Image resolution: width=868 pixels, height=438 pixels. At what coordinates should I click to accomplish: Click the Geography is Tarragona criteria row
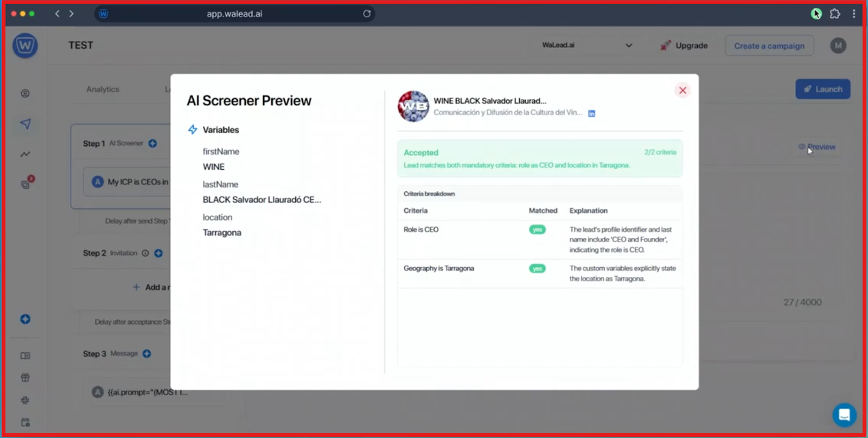540,273
